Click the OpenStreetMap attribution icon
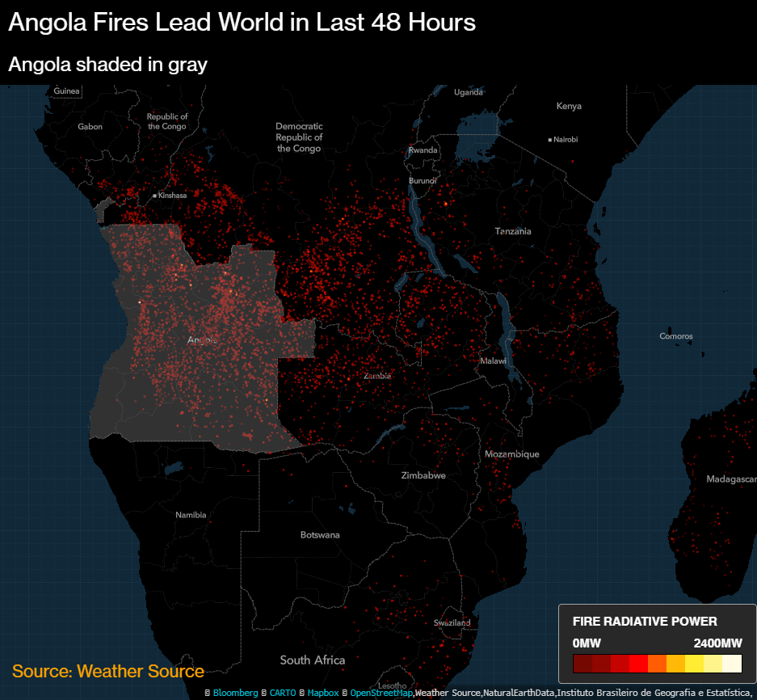 tap(345, 693)
